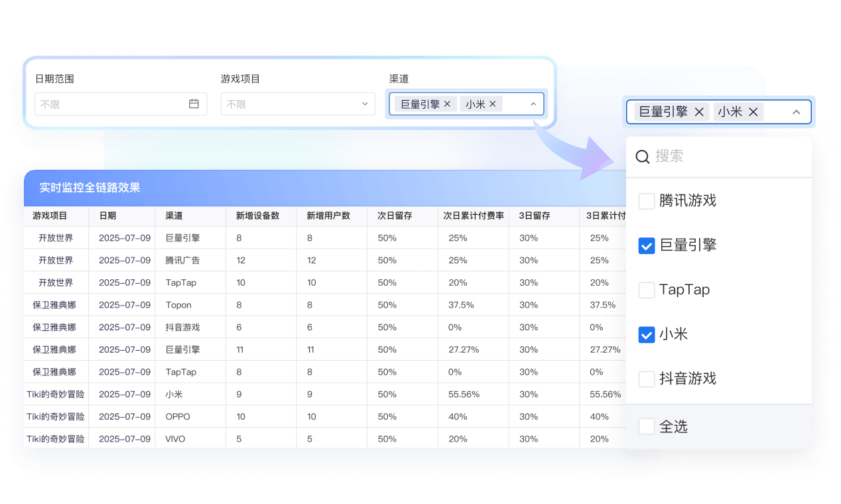Open the 游戏项目 dropdown
Viewport: 841px width, 504px height.
(298, 104)
